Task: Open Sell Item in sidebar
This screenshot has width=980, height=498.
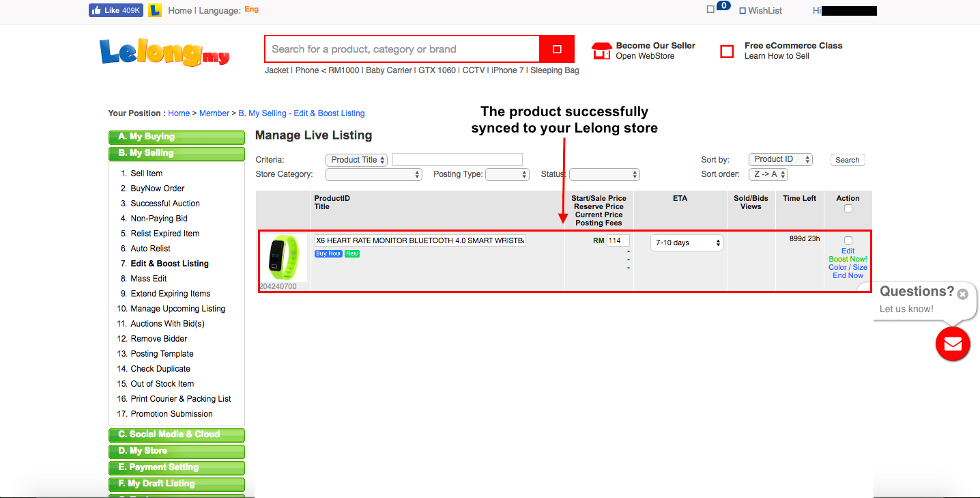Action: (x=147, y=174)
